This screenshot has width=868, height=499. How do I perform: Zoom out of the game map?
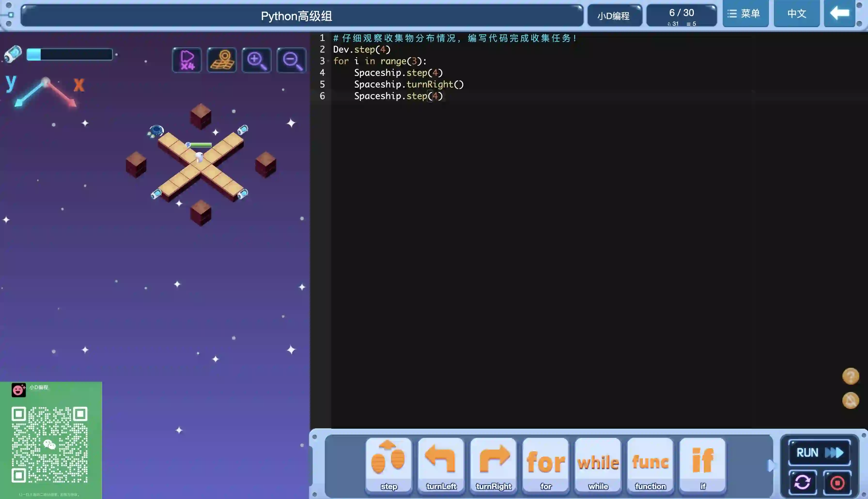tap(291, 60)
